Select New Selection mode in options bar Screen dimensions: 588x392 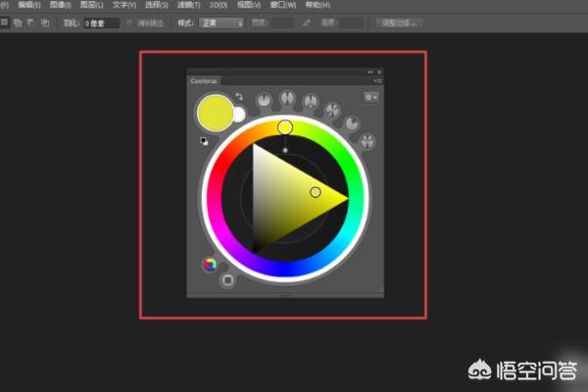point(5,23)
